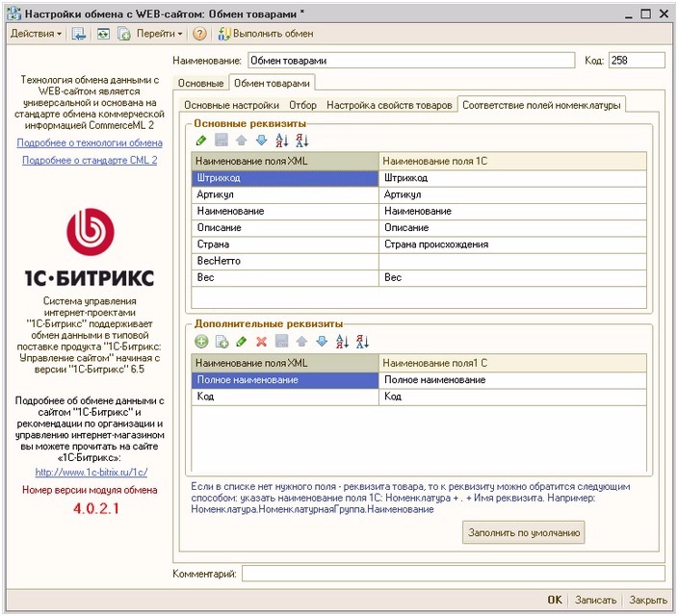Sort descending in Дополнительные реквизиты toolbar
Viewport: 678px width, 616px height.
pos(363,342)
